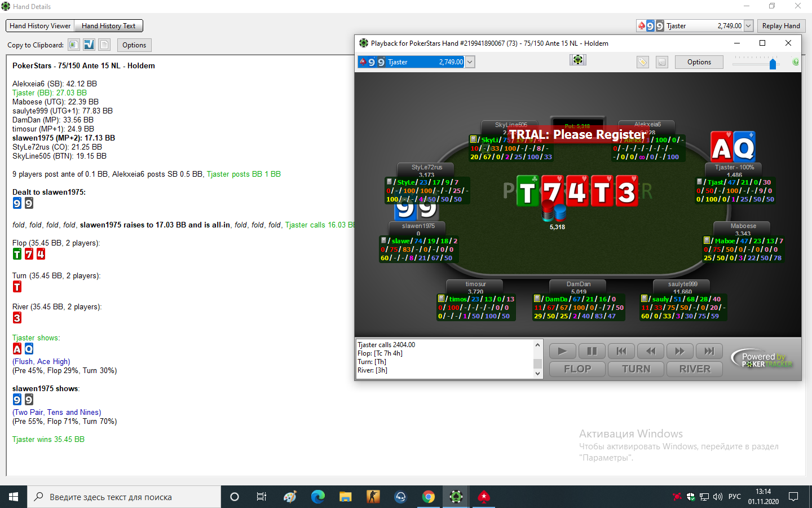Viewport: 812px width, 508px height.
Task: Open the note icon on SkyLine505 HUD
Action: [x=473, y=139]
